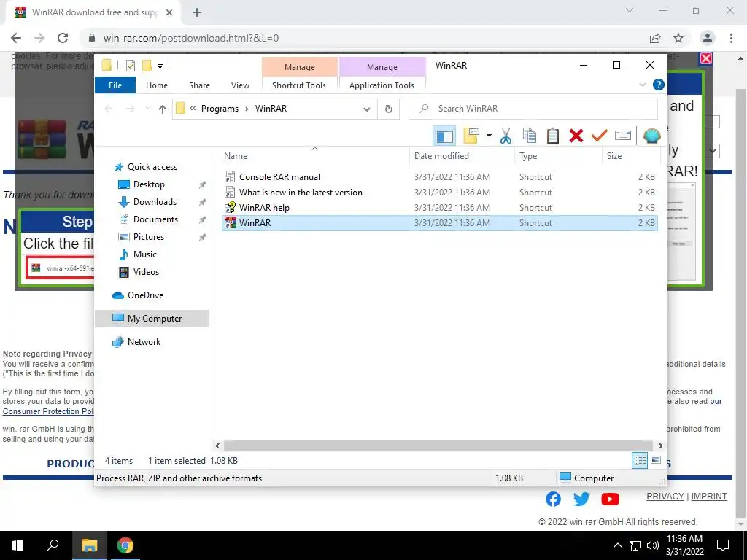Reload the Chrome page
747x560 pixels.
tap(63, 38)
